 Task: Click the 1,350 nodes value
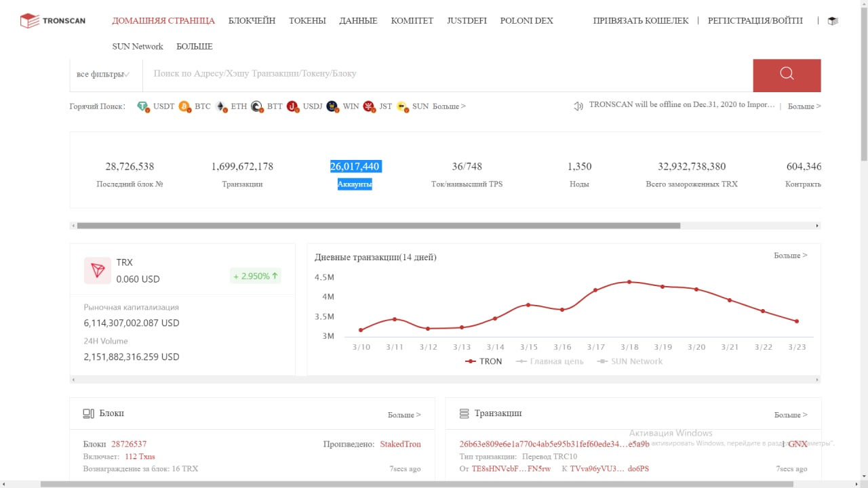tap(579, 167)
